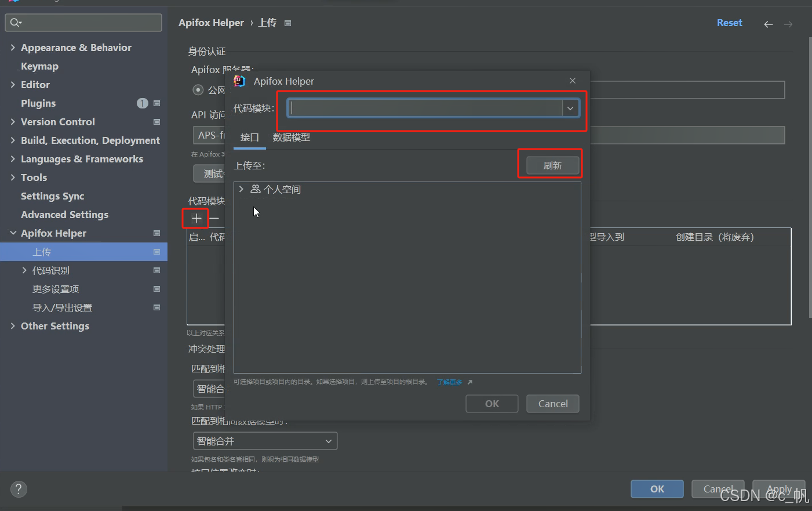Viewport: 812px width, 511px height.
Task: Select the 上传 settings item
Action: tap(83, 252)
